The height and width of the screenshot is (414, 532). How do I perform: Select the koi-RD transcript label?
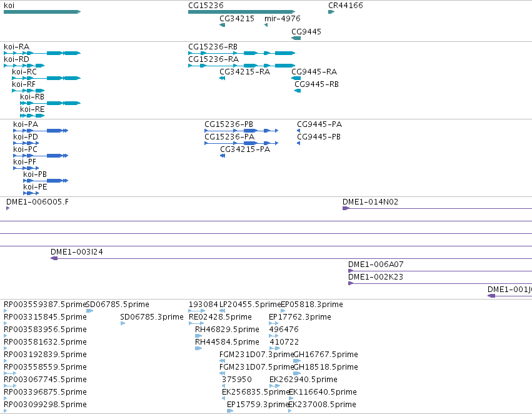[x=17, y=59]
